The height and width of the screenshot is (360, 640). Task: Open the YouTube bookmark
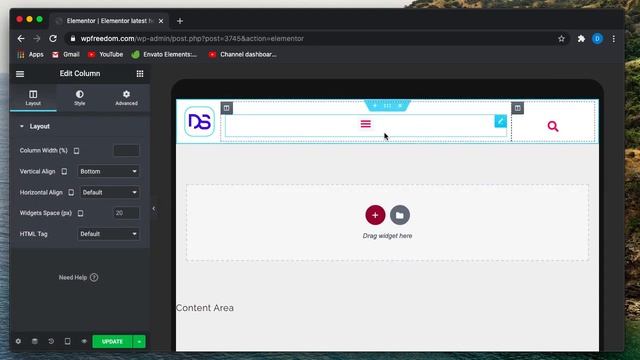point(105,54)
